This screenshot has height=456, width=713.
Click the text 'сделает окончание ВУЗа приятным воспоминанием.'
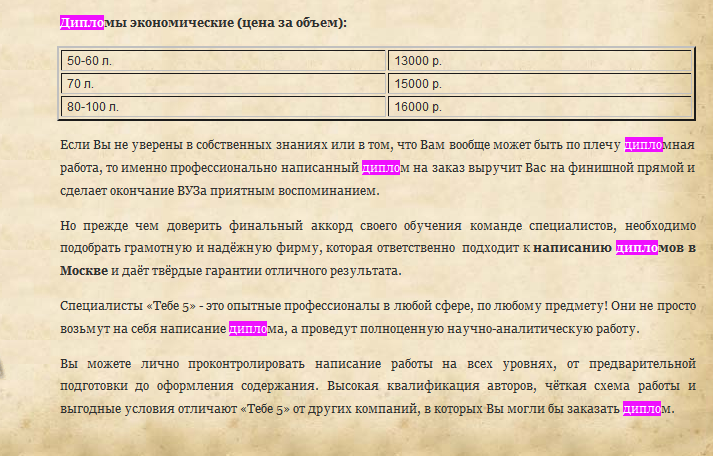pos(220,191)
